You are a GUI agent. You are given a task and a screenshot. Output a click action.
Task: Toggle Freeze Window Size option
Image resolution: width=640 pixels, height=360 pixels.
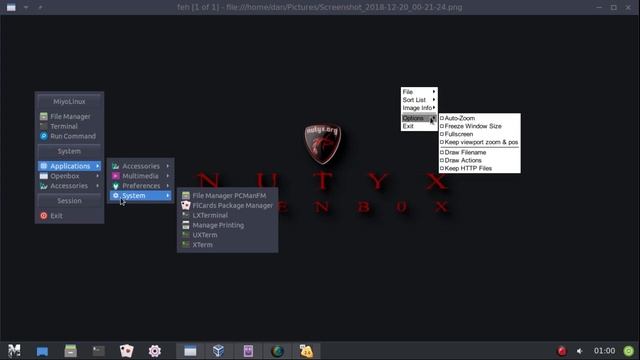[480, 126]
